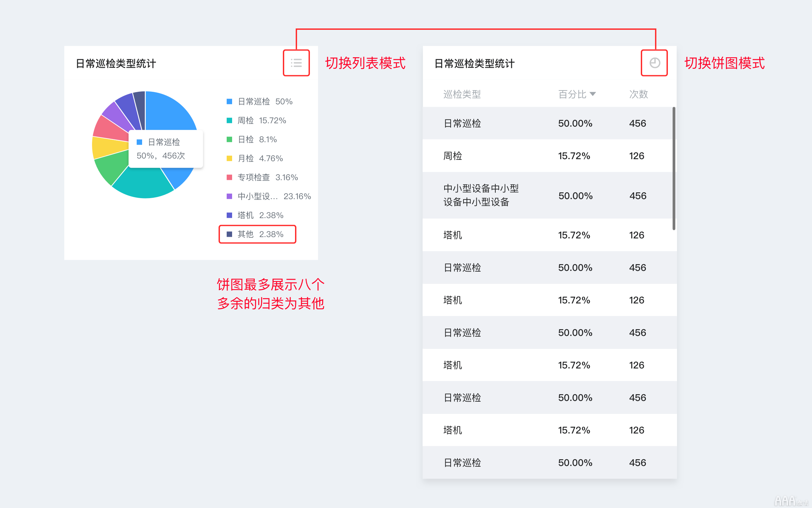Click the 巡检类型 column header
Screen dimensions: 812x508
[x=462, y=94]
